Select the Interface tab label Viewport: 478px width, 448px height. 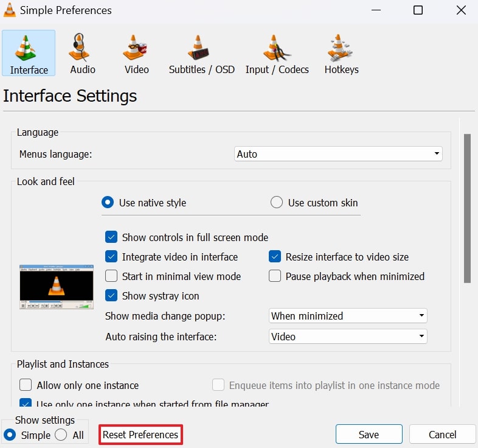pyautogui.click(x=29, y=70)
